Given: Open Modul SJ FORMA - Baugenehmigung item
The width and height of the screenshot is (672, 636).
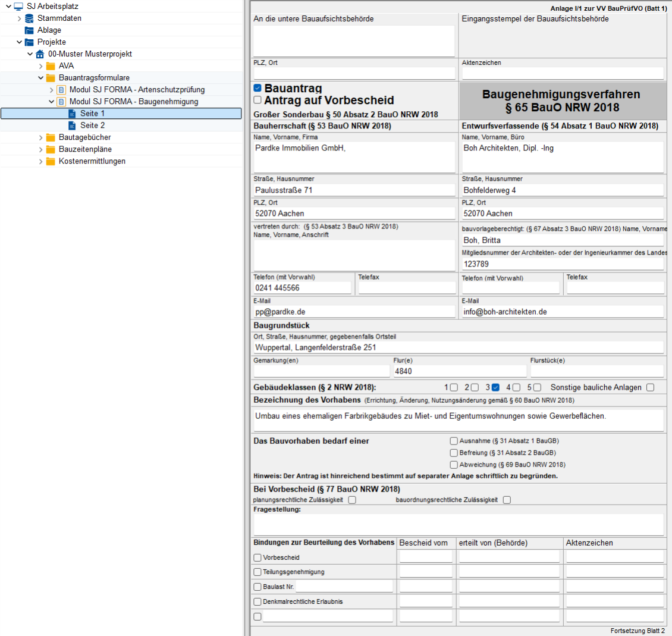Looking at the screenshot, I should pos(133,102).
